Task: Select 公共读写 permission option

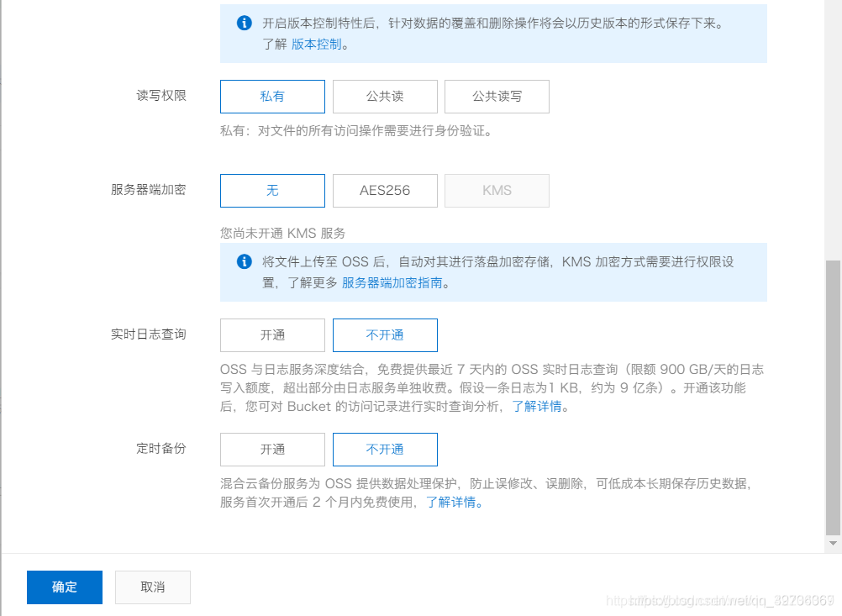Action: pos(497,96)
